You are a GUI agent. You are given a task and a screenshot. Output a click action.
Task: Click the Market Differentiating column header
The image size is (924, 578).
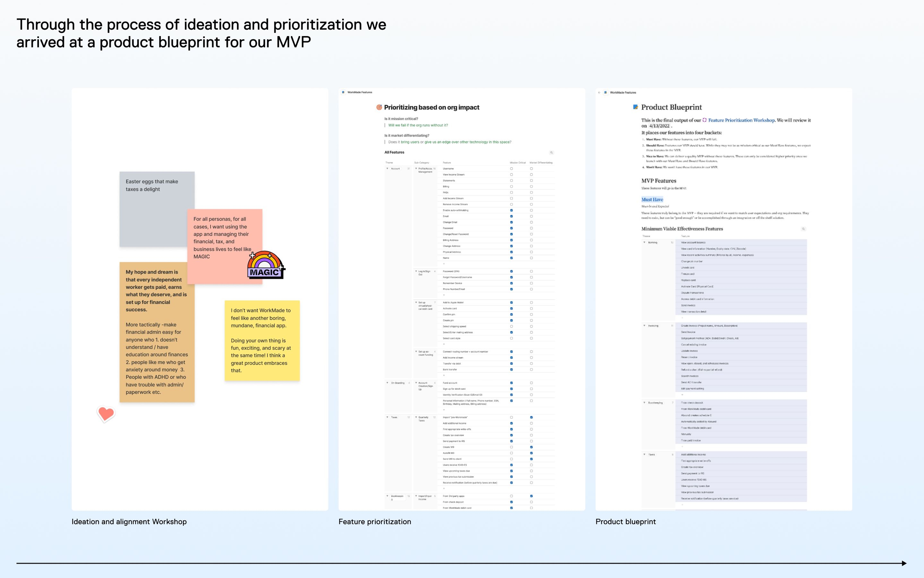point(541,163)
